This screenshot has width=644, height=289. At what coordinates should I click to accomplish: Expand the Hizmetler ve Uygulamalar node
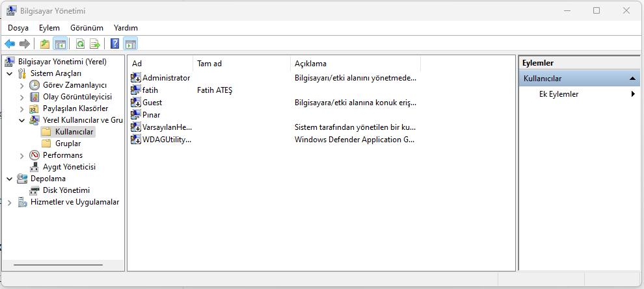pos(10,203)
